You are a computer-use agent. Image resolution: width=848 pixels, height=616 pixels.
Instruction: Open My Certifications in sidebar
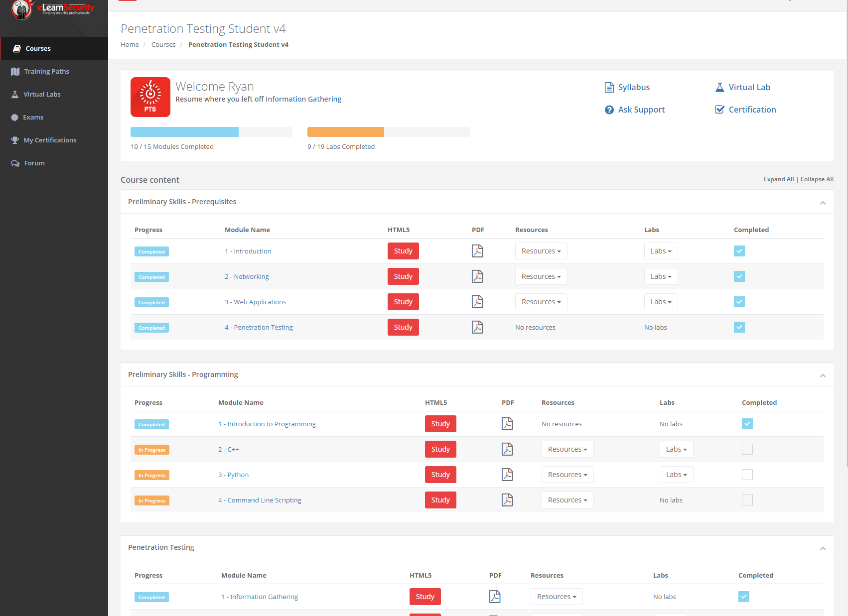[54, 140]
